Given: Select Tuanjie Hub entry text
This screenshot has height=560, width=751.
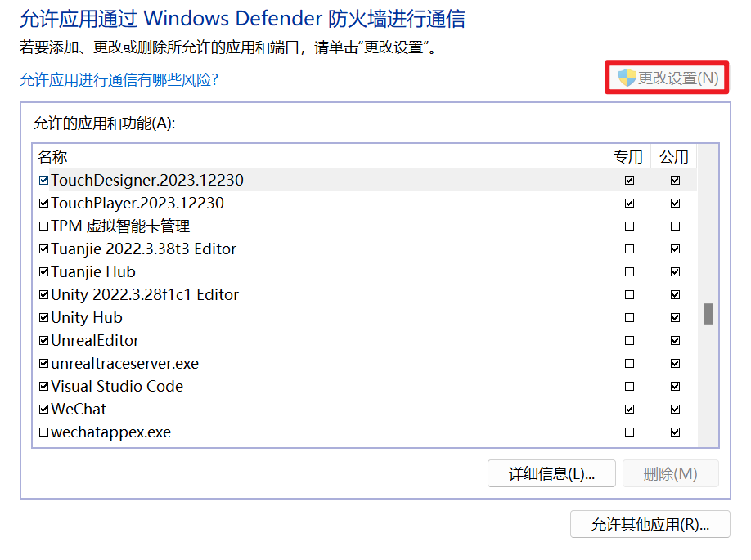Looking at the screenshot, I should point(93,272).
